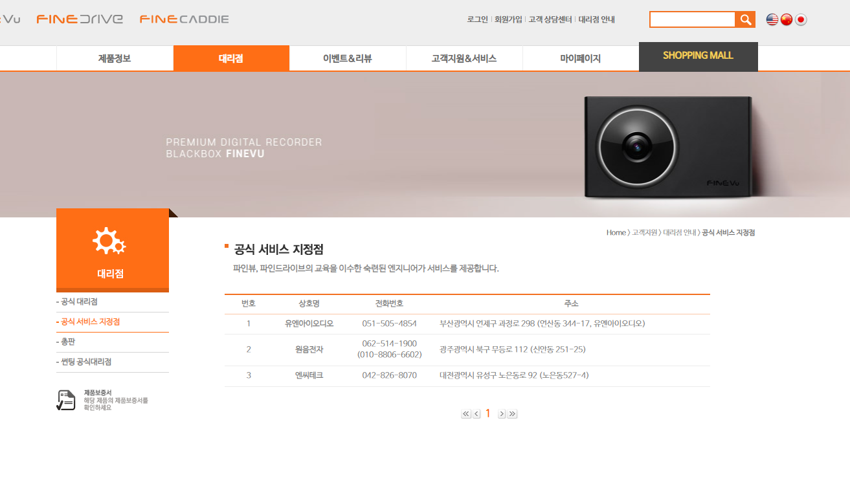This screenshot has width=850, height=504.
Task: Click the 제품보증서 document checkmark icon
Action: [x=65, y=400]
